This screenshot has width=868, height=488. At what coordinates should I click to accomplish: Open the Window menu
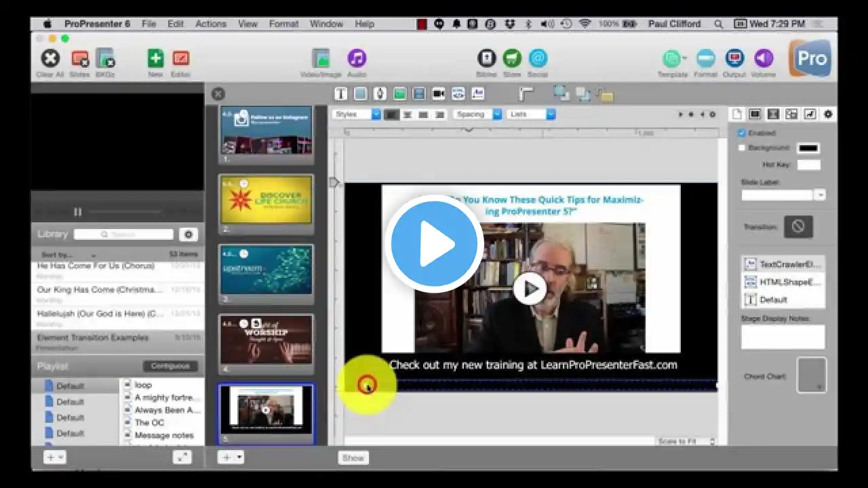tap(326, 24)
